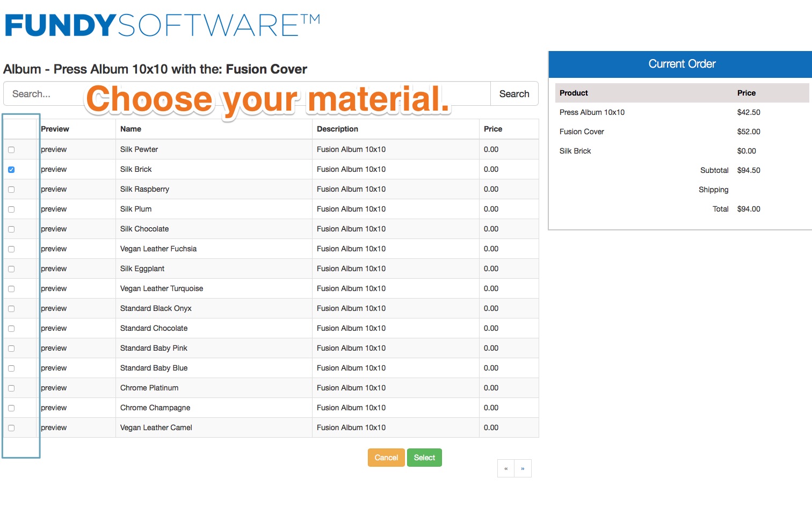
Task: Open preview link for Silk Pewter
Action: 54,149
